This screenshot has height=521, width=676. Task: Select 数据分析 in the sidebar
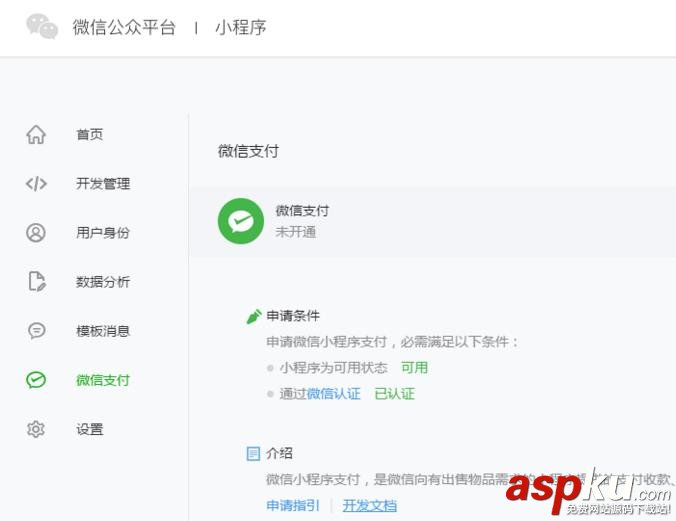point(103,282)
